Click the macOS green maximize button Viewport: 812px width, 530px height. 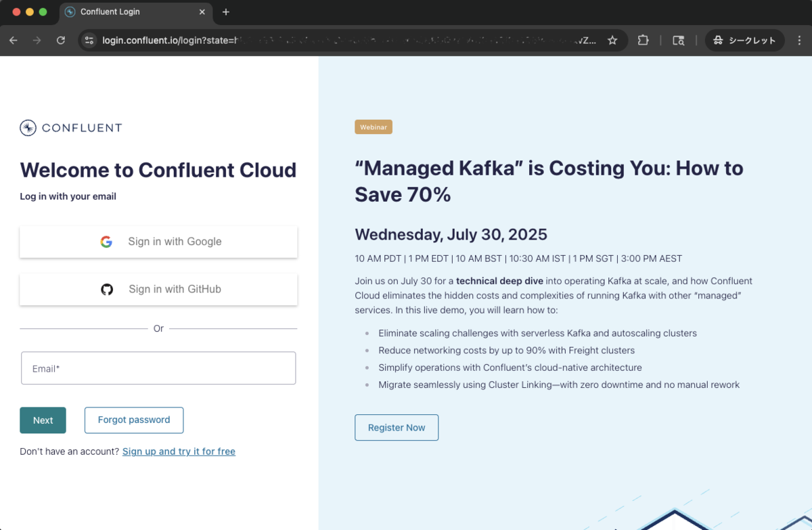pos(43,12)
